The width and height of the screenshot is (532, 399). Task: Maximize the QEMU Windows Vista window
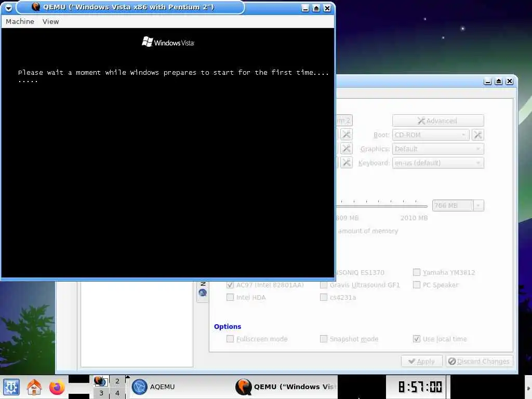tap(316, 8)
